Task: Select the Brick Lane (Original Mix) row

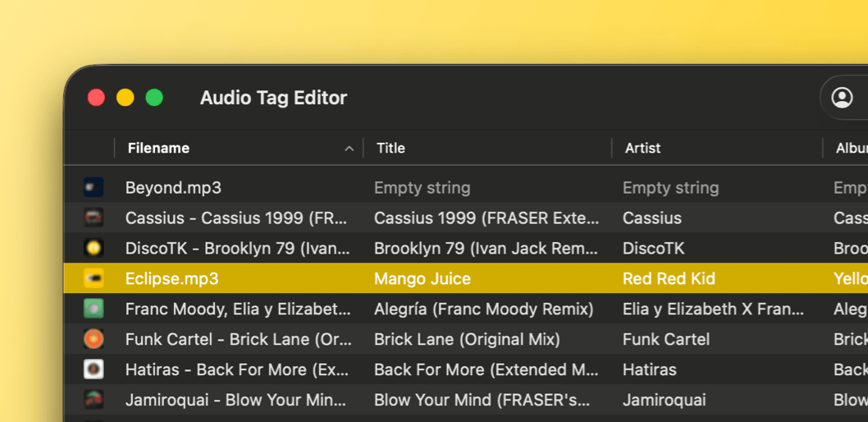Action: pos(467,339)
